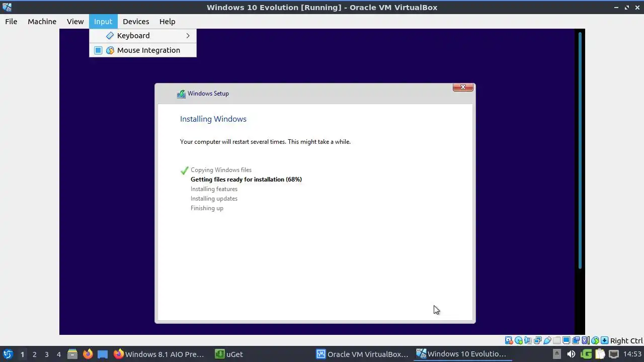Click the keyboard capture arrow indicator

tap(604, 340)
